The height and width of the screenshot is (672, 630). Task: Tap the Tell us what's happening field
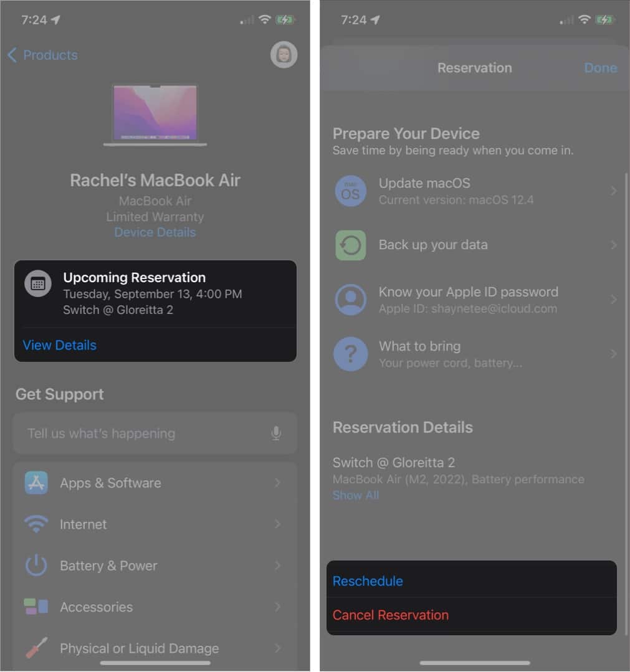pyautogui.click(x=155, y=433)
